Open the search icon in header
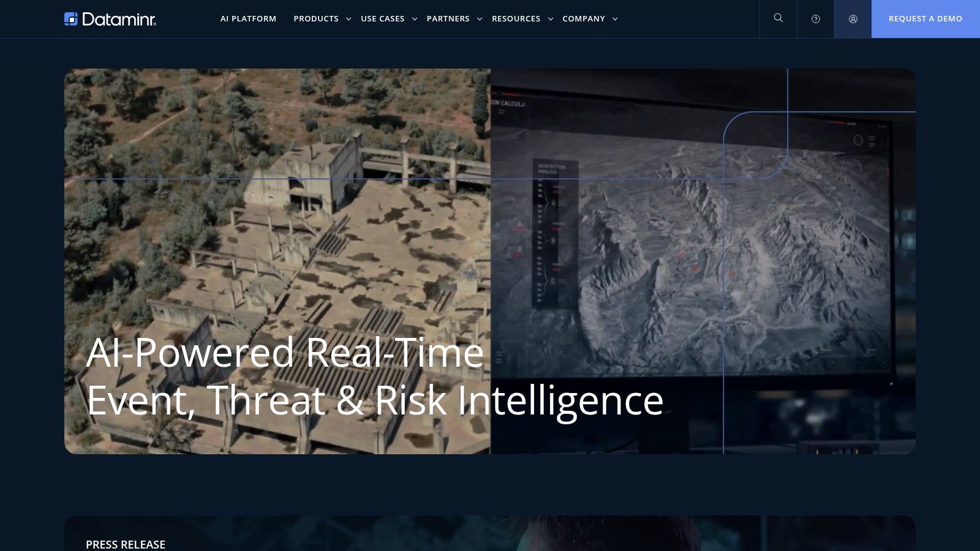Viewport: 980px width, 551px height. 778,18
